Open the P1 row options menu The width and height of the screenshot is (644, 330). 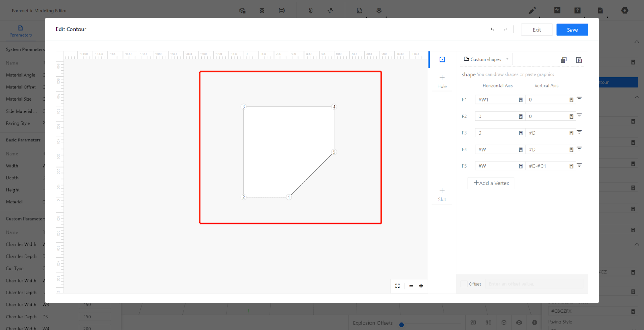[579, 99]
